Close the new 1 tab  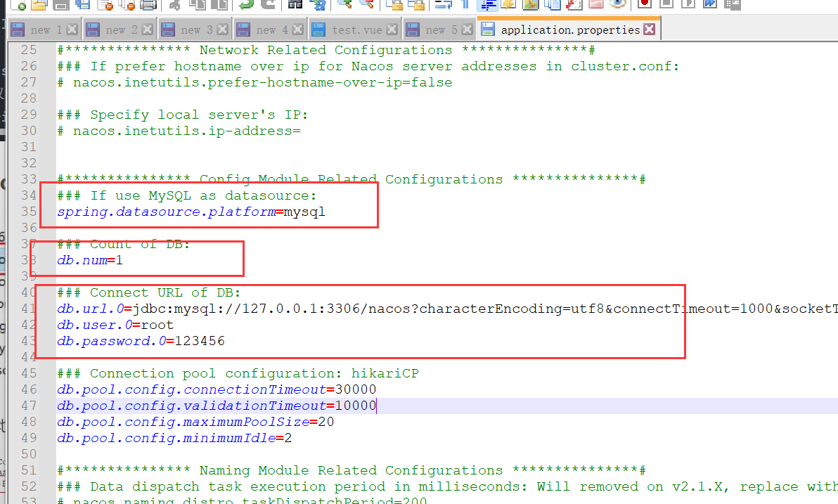coord(72,30)
